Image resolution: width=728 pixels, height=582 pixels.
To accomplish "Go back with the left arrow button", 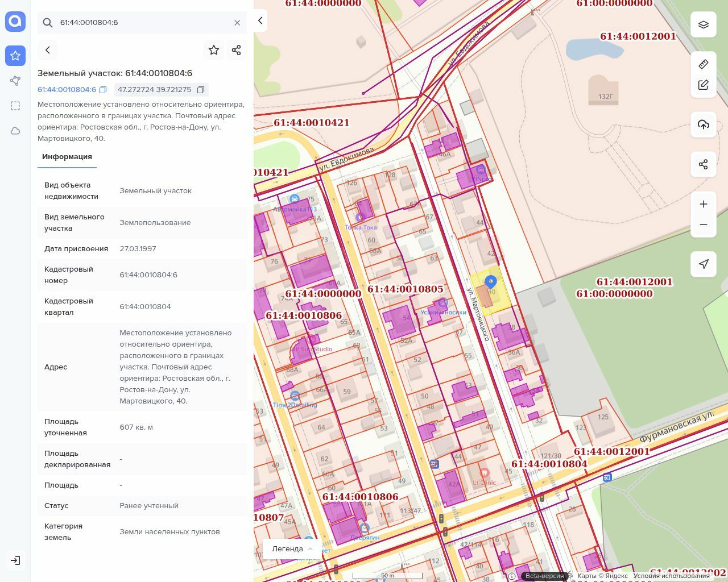I will coord(48,50).
